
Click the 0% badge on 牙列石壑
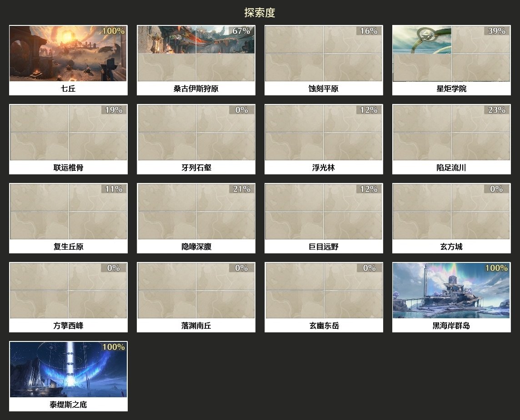click(241, 109)
